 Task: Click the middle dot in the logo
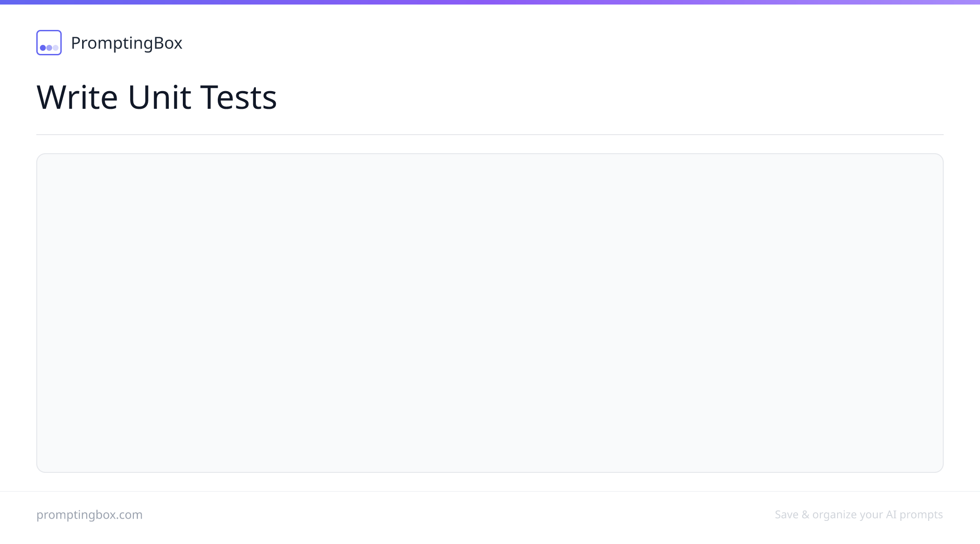[x=49, y=48]
